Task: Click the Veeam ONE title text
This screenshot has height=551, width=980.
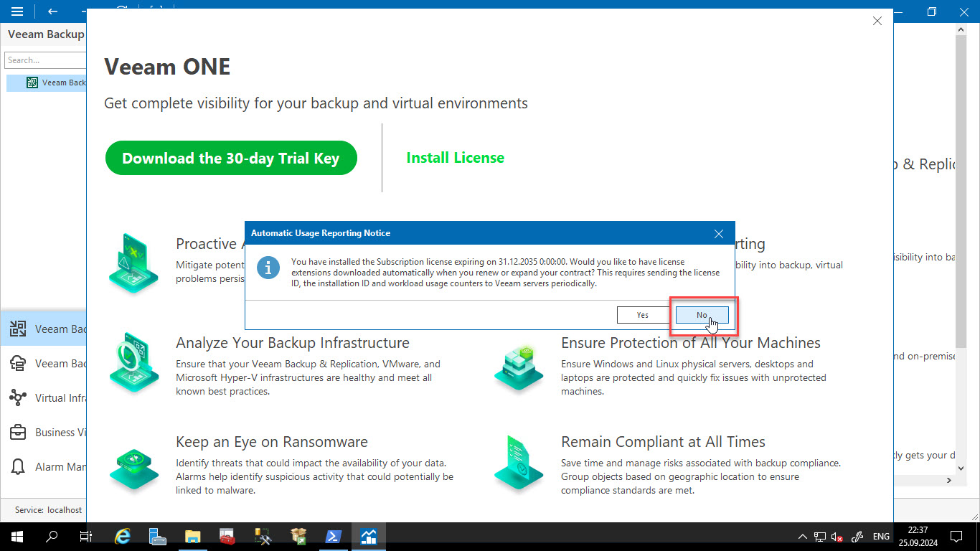Action: [x=167, y=67]
